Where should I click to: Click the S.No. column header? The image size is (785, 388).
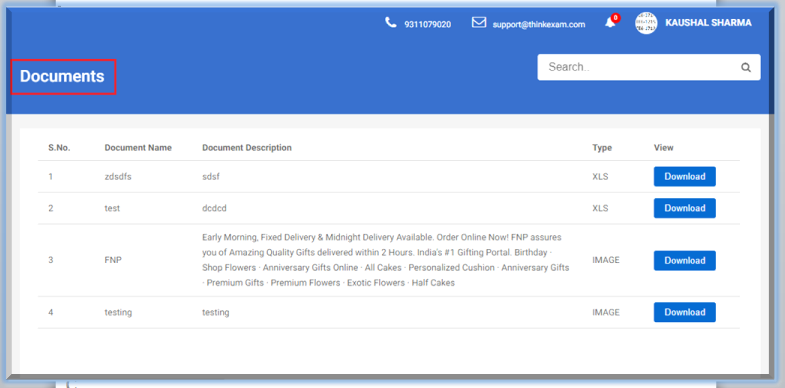(59, 148)
